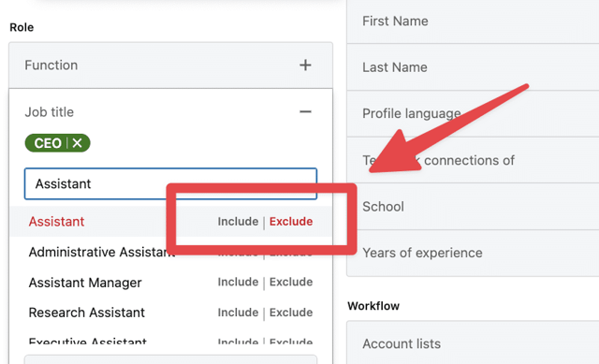Viewport: 599px width, 364px height.
Task: Exclude the Assistant job title
Action: (x=291, y=222)
